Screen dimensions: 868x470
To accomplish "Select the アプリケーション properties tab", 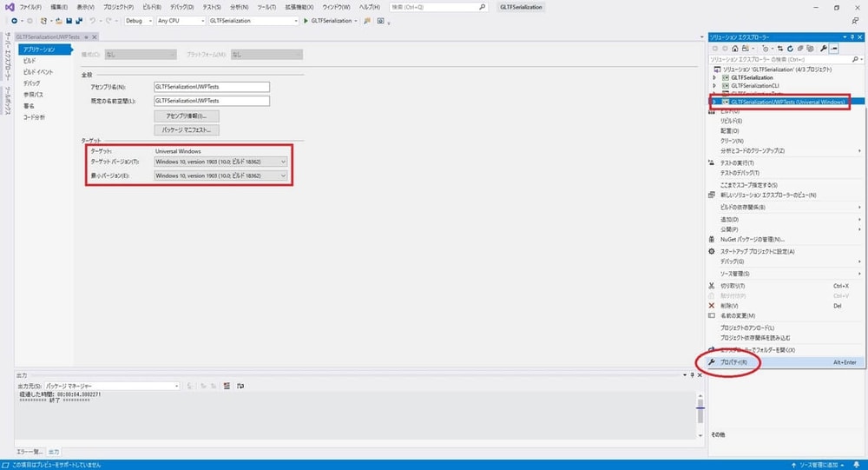I will (45, 50).
